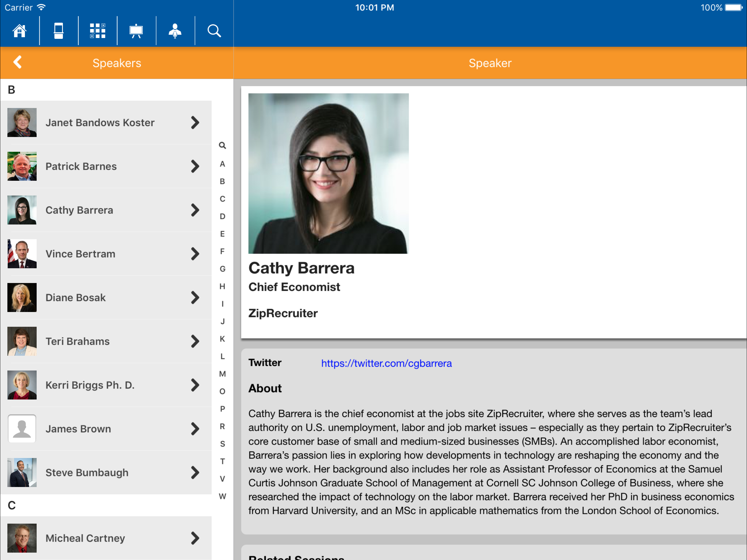Image resolution: width=747 pixels, height=560 pixels.
Task: Expand Patrick Barnes row chevron
Action: [195, 166]
